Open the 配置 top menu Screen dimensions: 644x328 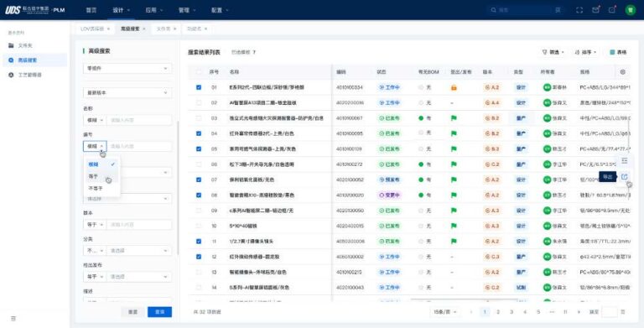pos(220,10)
